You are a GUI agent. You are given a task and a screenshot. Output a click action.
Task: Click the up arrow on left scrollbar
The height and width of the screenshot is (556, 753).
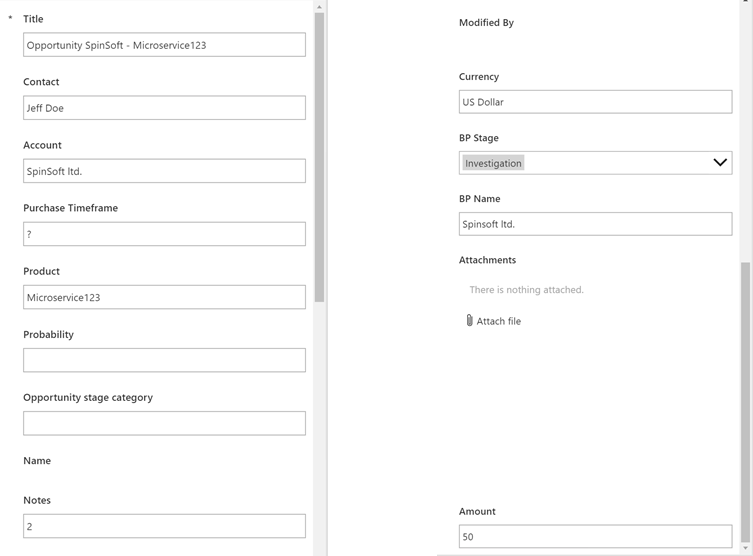319,7
